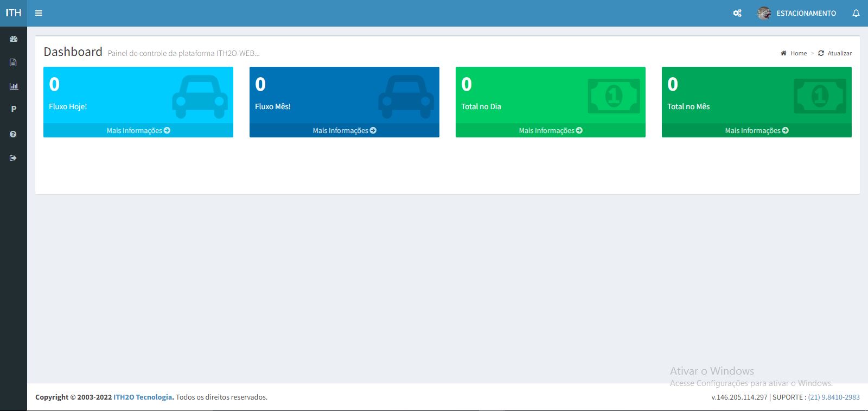This screenshot has height=411, width=868.
Task: Click the version text v.146.205.114.297
Action: tap(739, 397)
